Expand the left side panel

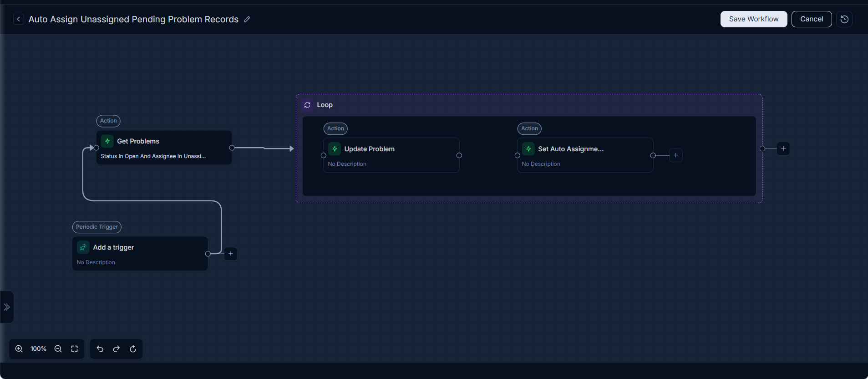point(7,307)
